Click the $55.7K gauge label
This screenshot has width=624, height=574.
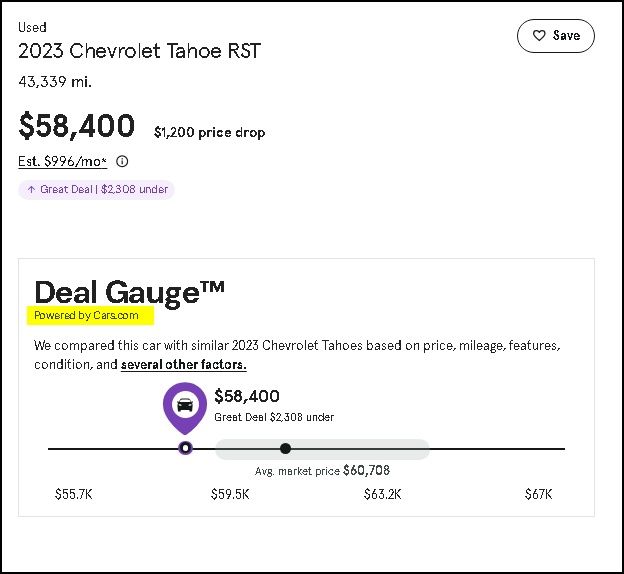74,494
